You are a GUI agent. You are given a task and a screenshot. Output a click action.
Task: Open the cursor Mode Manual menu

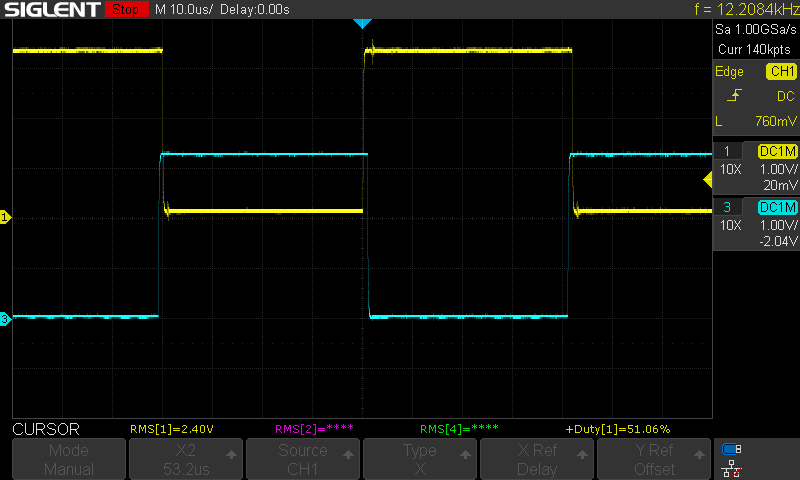69,460
